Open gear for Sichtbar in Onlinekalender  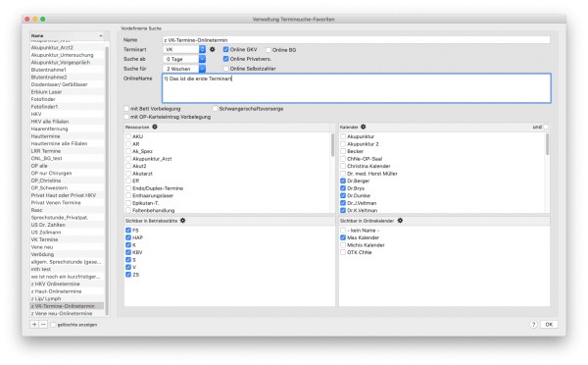pyautogui.click(x=400, y=221)
